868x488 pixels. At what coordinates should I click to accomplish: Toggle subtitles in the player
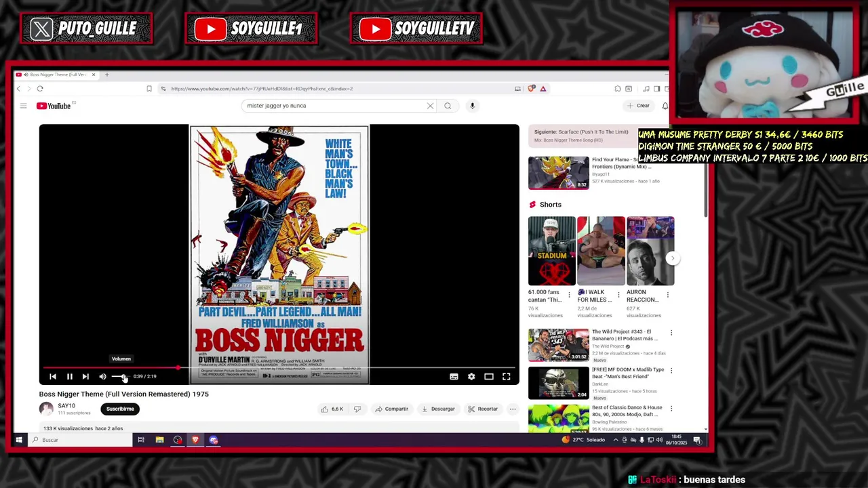point(454,377)
